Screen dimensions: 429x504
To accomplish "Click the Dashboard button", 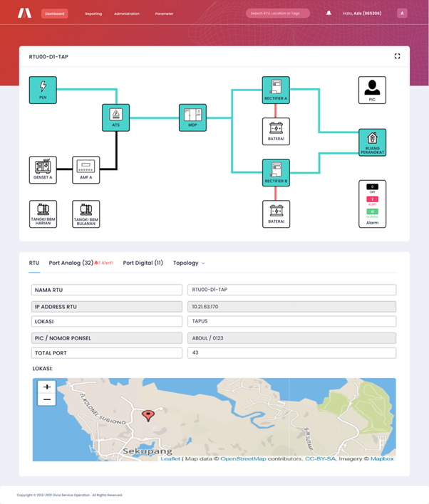I will pos(54,14).
